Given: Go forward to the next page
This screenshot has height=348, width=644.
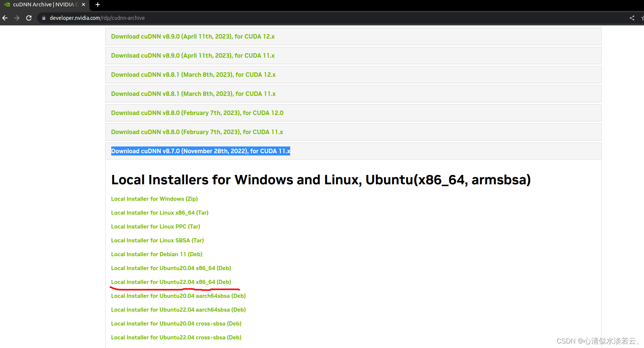Looking at the screenshot, I should [17, 18].
